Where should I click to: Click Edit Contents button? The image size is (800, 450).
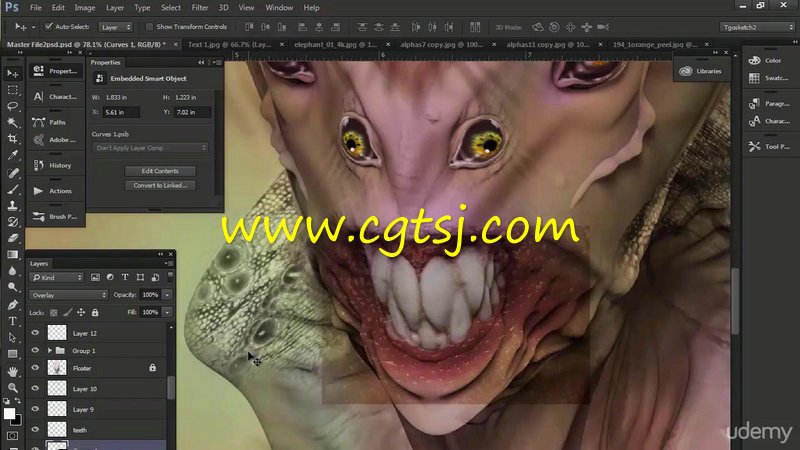click(x=160, y=171)
